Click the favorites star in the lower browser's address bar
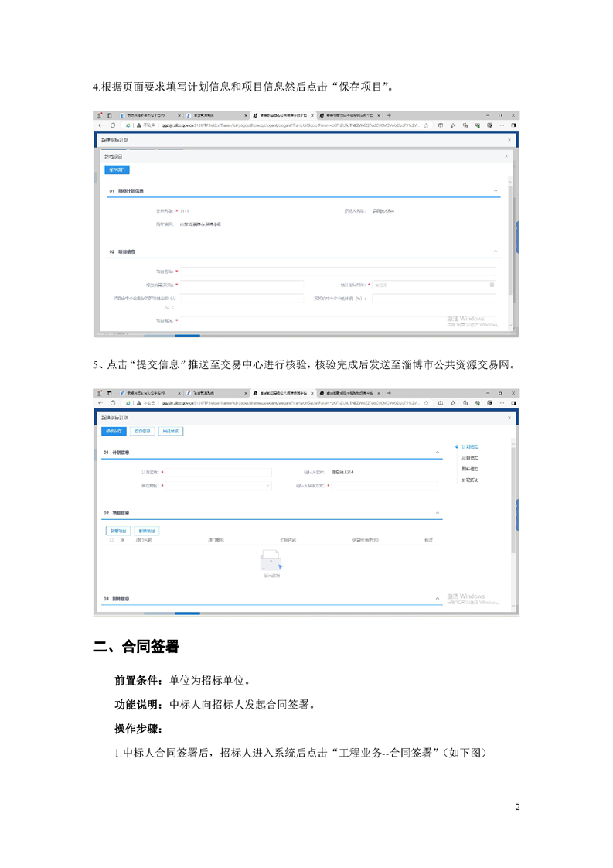Screen dimensions: 613x868 point(426,403)
